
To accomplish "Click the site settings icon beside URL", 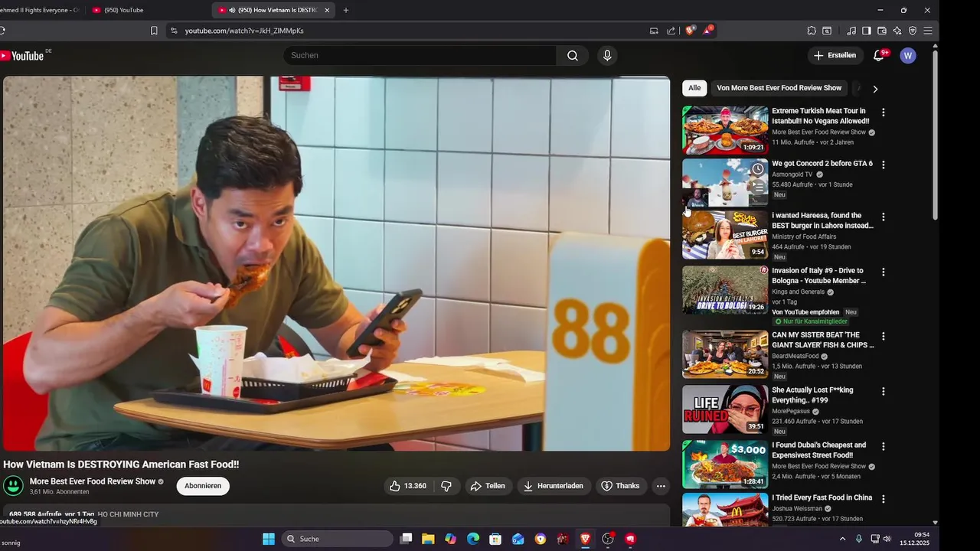I will click(x=174, y=31).
